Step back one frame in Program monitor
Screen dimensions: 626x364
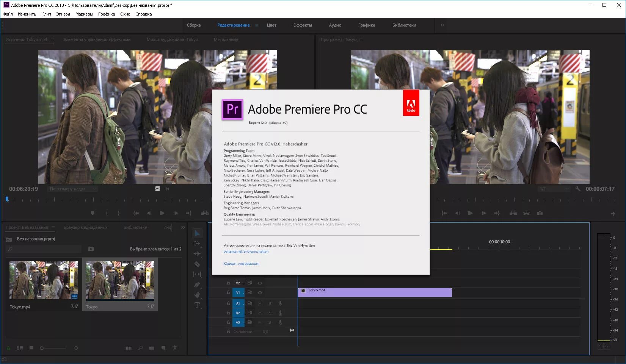[457, 213]
